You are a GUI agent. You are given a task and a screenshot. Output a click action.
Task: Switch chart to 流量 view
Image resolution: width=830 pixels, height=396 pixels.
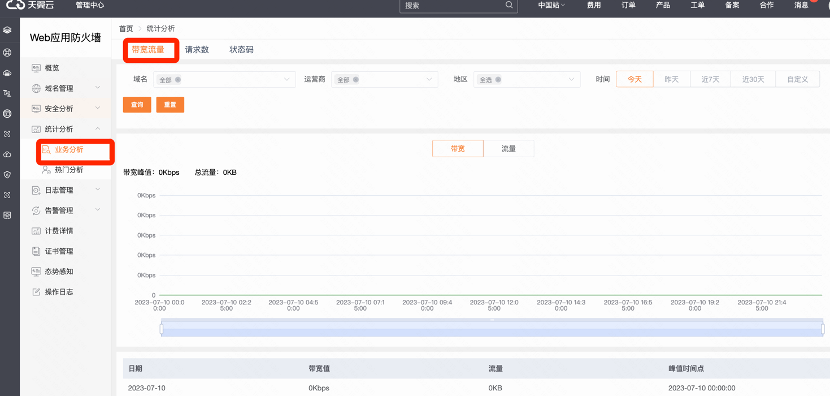click(509, 149)
